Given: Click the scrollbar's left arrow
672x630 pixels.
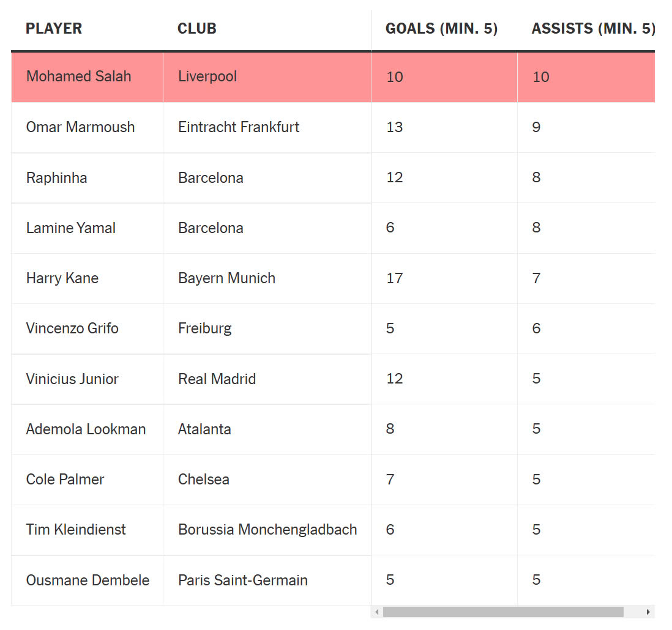Looking at the screenshot, I should 377,612.
